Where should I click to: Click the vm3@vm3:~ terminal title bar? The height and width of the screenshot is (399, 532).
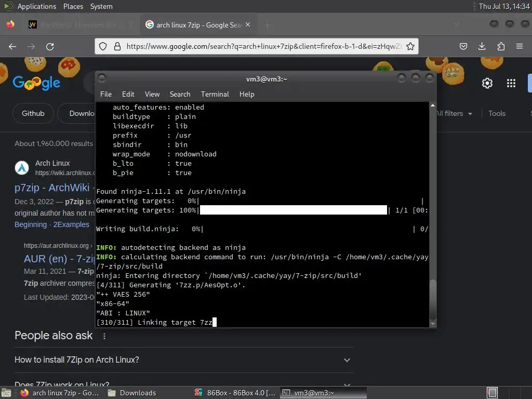click(x=267, y=79)
